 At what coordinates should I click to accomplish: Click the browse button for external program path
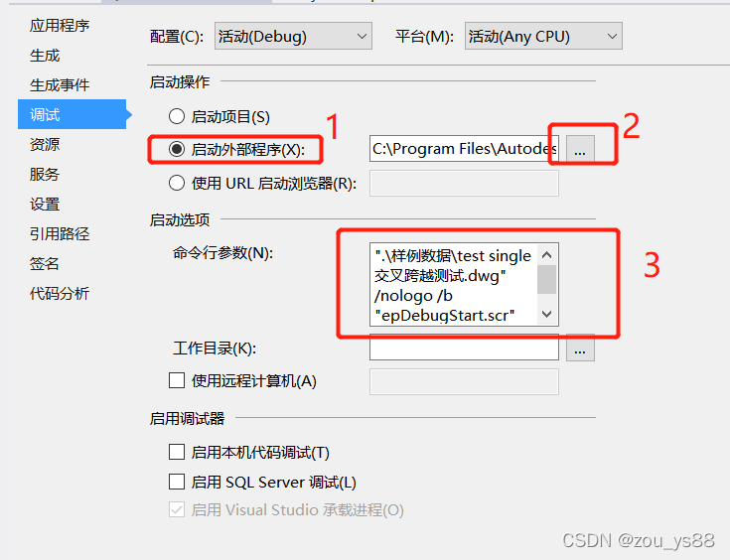pyautogui.click(x=580, y=149)
